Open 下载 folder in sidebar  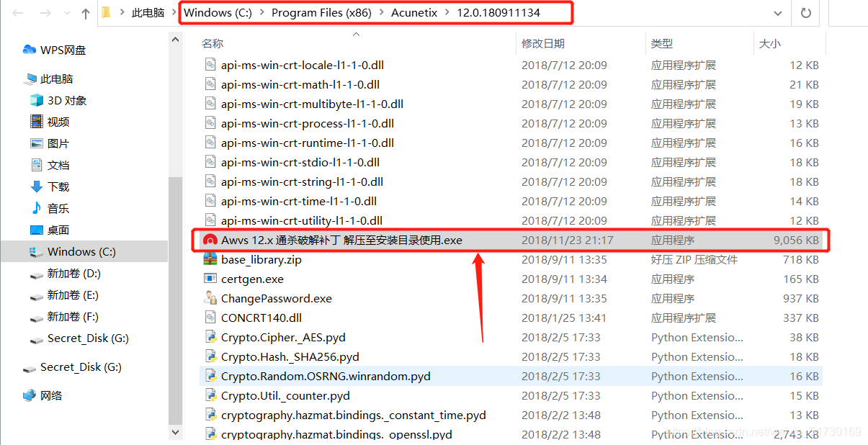coord(58,186)
